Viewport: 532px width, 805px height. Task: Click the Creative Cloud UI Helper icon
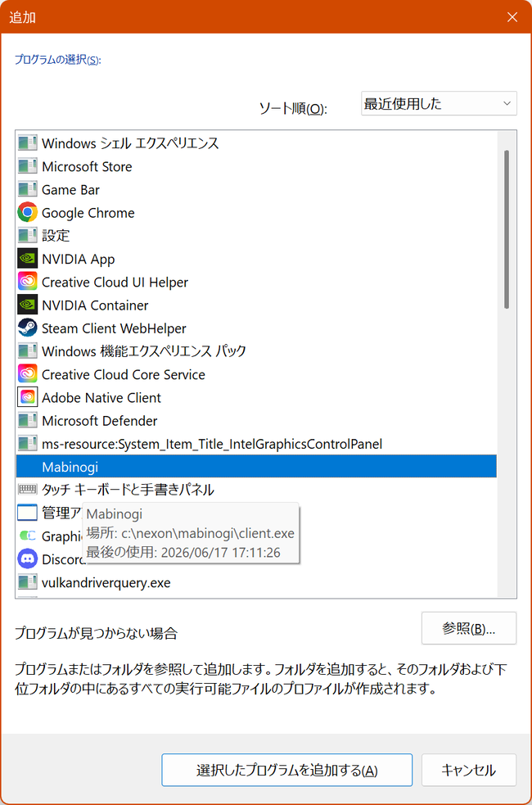[x=27, y=282]
